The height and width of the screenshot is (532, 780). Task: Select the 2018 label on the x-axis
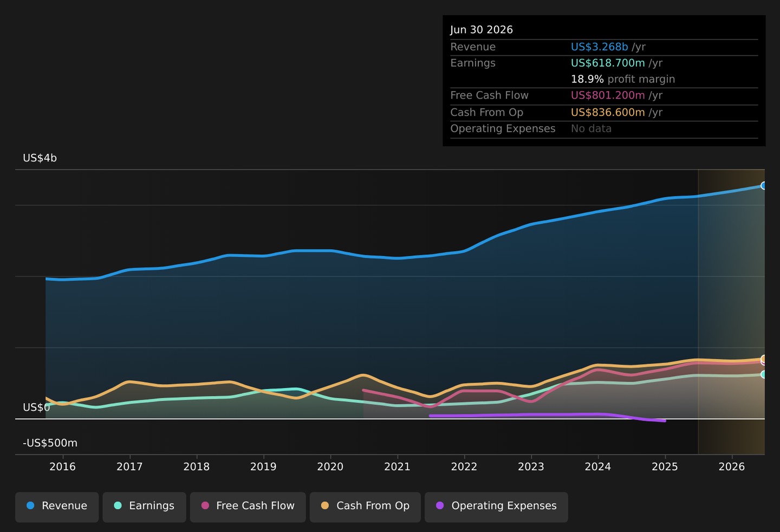[197, 467]
